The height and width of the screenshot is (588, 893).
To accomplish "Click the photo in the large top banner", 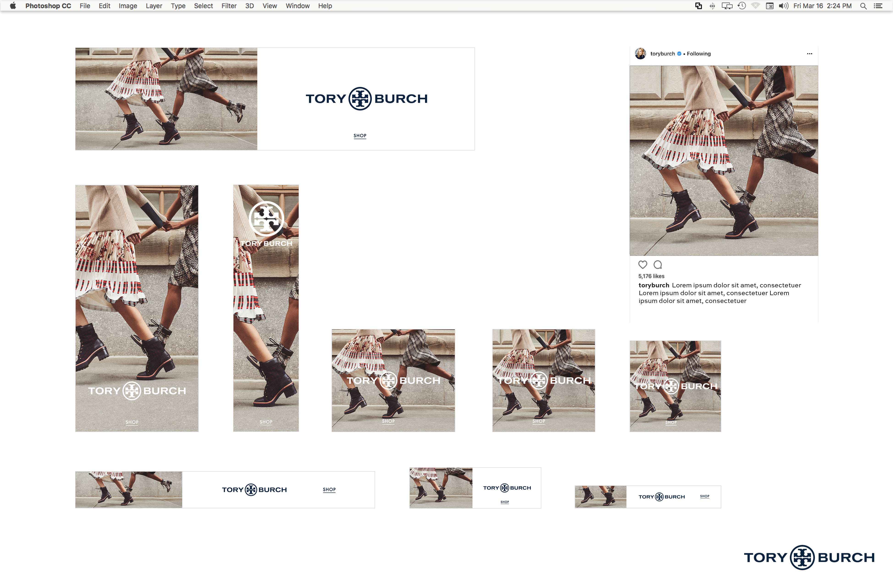I will point(166,99).
